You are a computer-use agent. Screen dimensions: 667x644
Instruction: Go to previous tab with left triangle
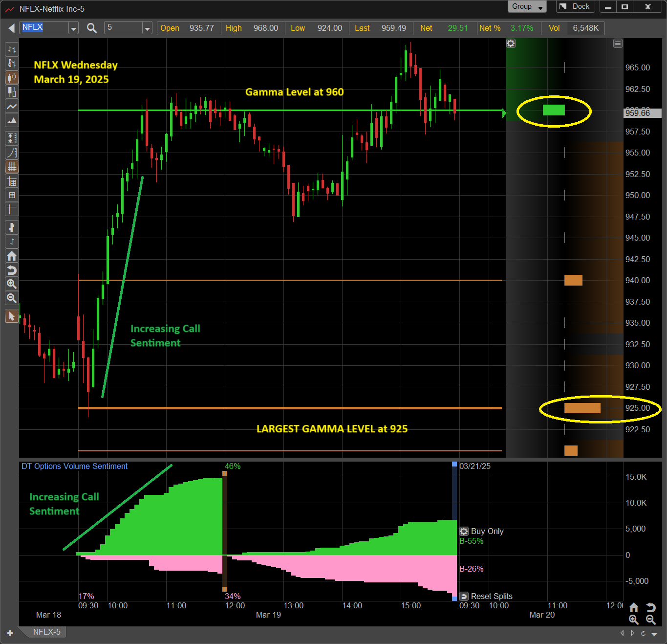[622, 633]
